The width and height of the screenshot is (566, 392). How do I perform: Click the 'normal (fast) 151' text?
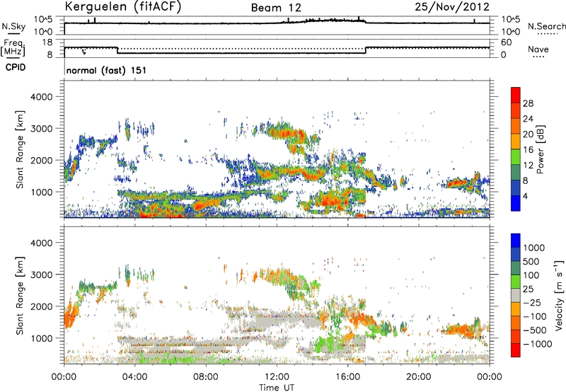(x=107, y=70)
